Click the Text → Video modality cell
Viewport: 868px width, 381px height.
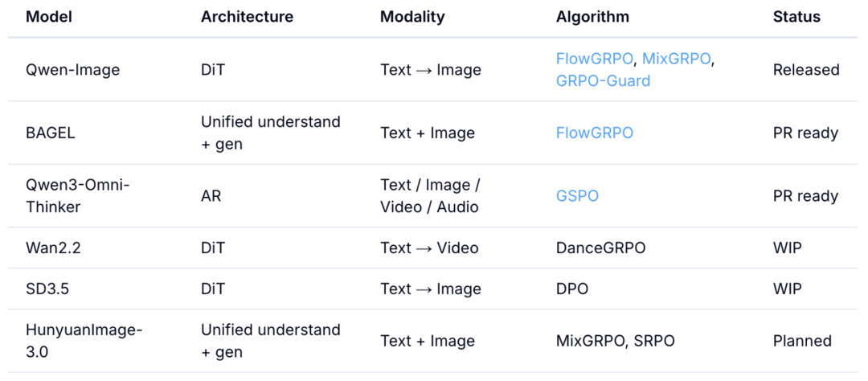point(429,248)
